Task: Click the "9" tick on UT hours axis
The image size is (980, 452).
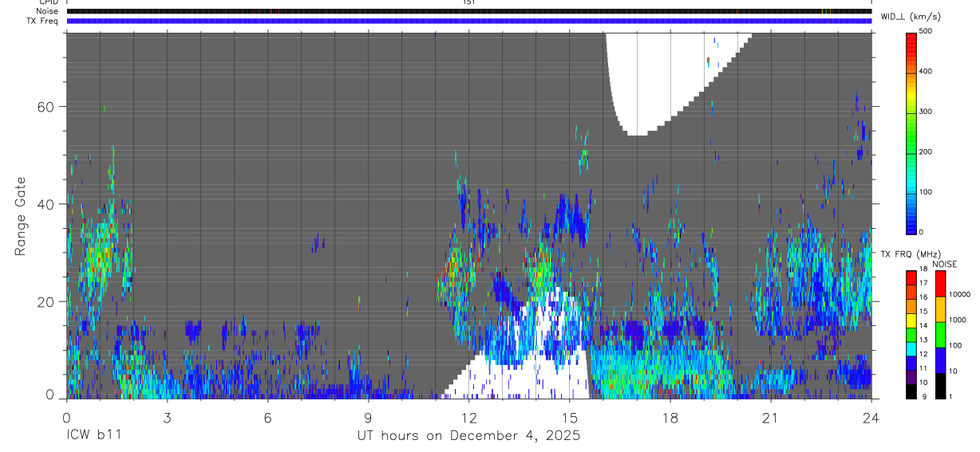Action: (368, 417)
